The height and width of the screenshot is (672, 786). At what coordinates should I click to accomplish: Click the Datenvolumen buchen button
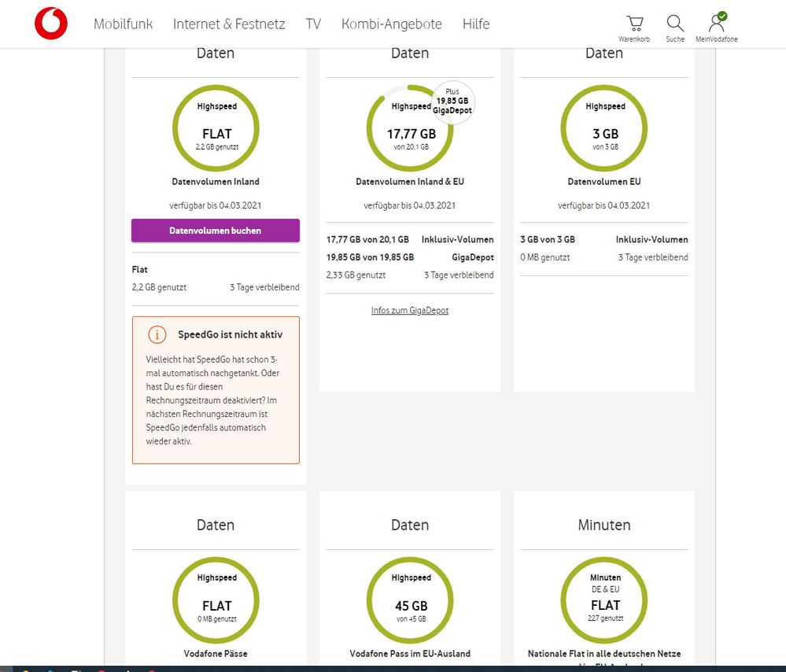tap(216, 231)
